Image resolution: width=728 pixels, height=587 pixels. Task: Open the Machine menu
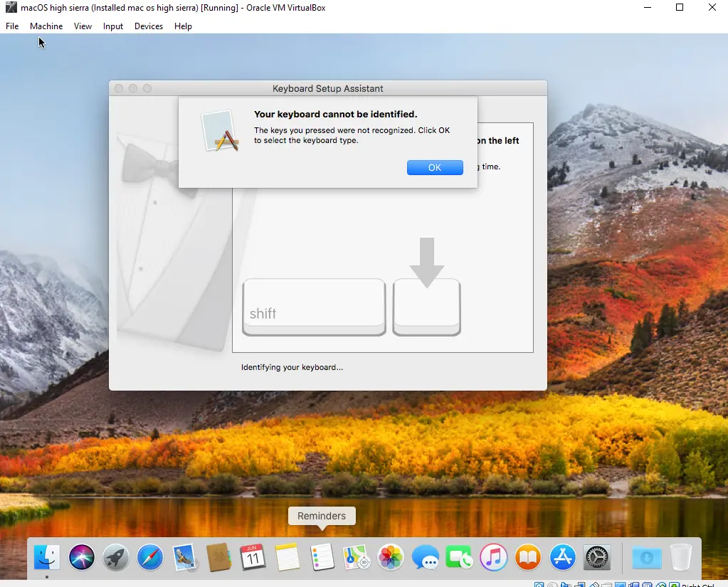coord(46,26)
